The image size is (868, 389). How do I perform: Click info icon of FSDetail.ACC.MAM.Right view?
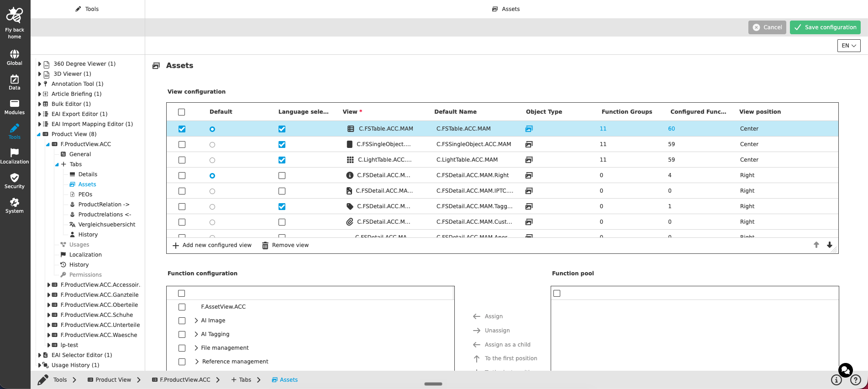click(350, 175)
